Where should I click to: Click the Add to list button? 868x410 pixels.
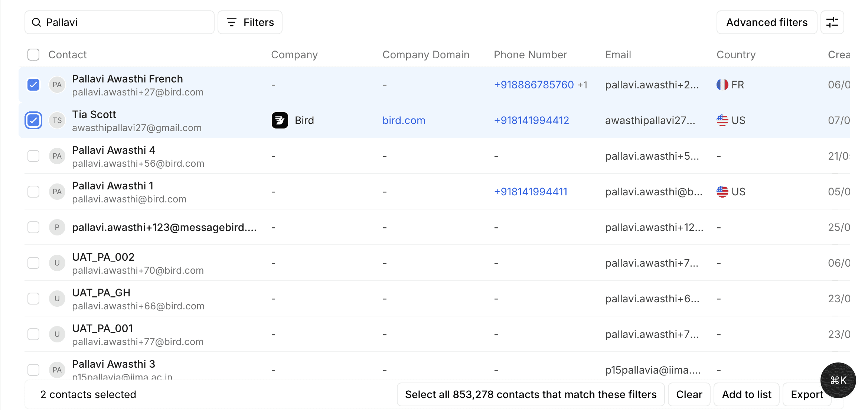pos(746,394)
